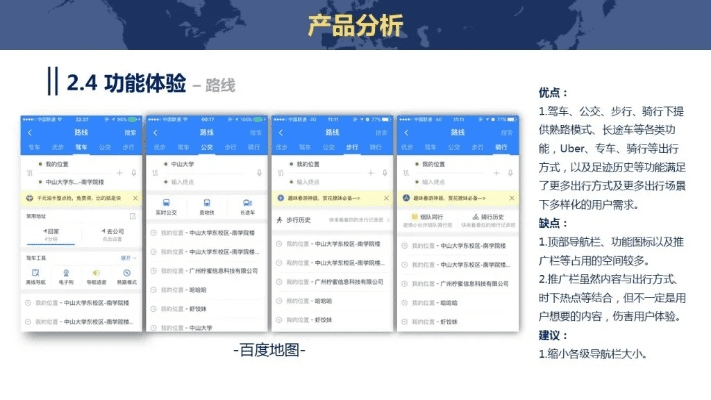The width and height of the screenshot is (711, 400).
Task: Select the 骑行 tab on the bus screen
Action: coord(254,147)
